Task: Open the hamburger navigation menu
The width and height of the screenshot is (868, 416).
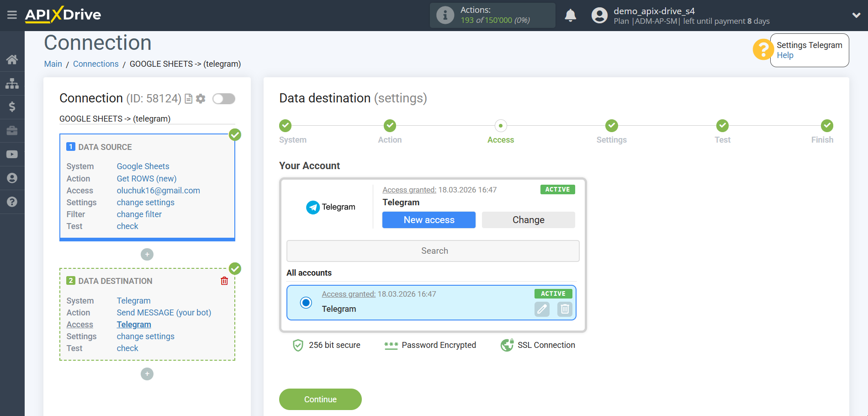Action: 12,14
